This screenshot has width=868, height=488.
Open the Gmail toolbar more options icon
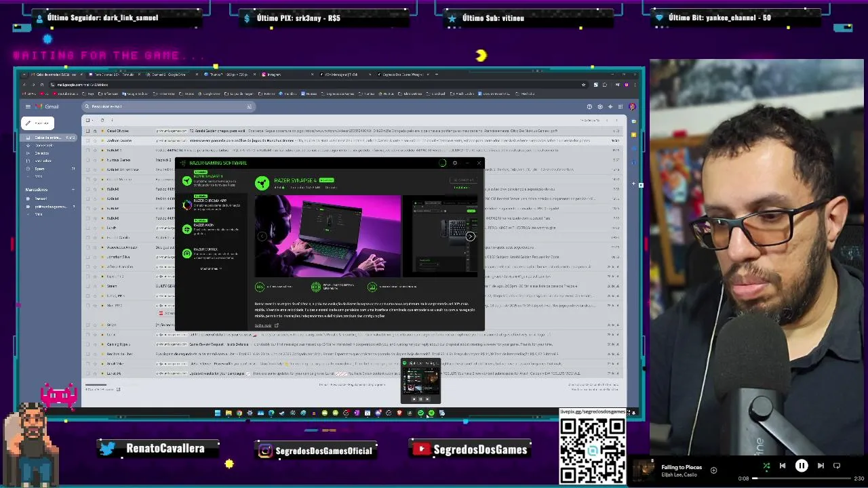112,120
